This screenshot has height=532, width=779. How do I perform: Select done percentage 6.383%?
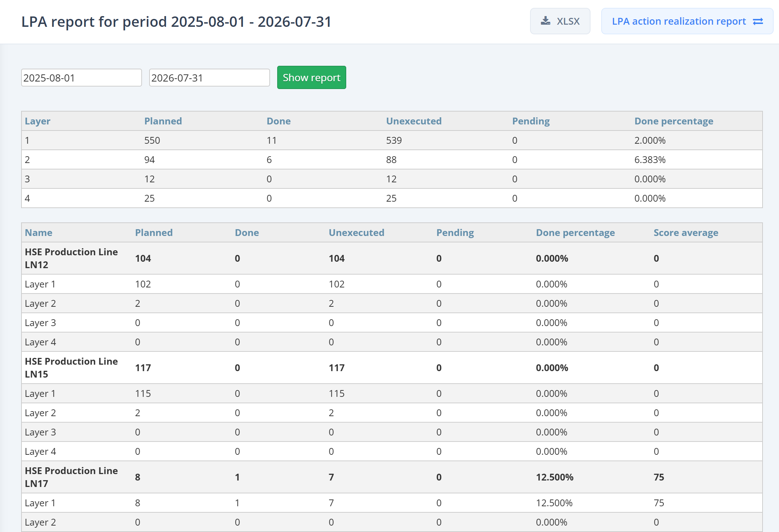tap(650, 159)
